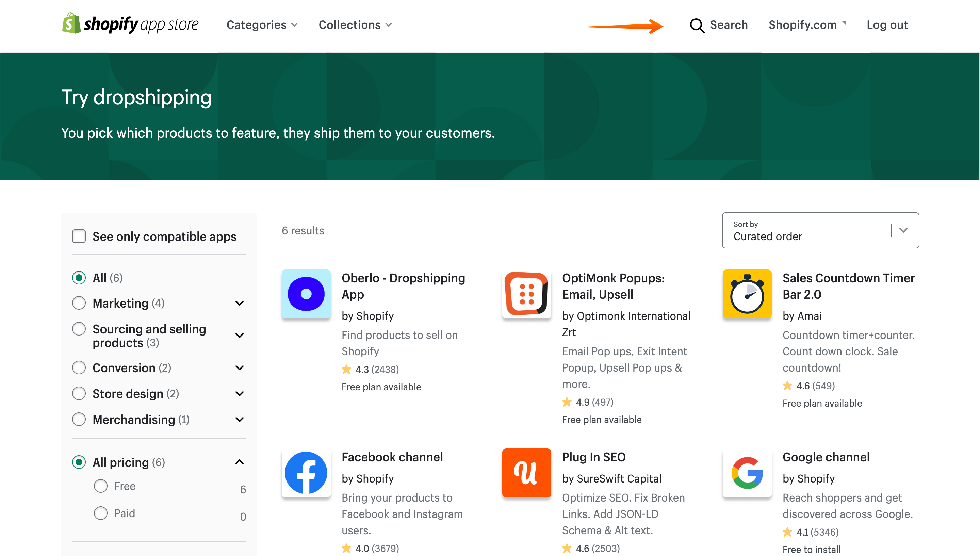Click the '6 results' text
This screenshot has width=980, height=556.
pos(303,230)
